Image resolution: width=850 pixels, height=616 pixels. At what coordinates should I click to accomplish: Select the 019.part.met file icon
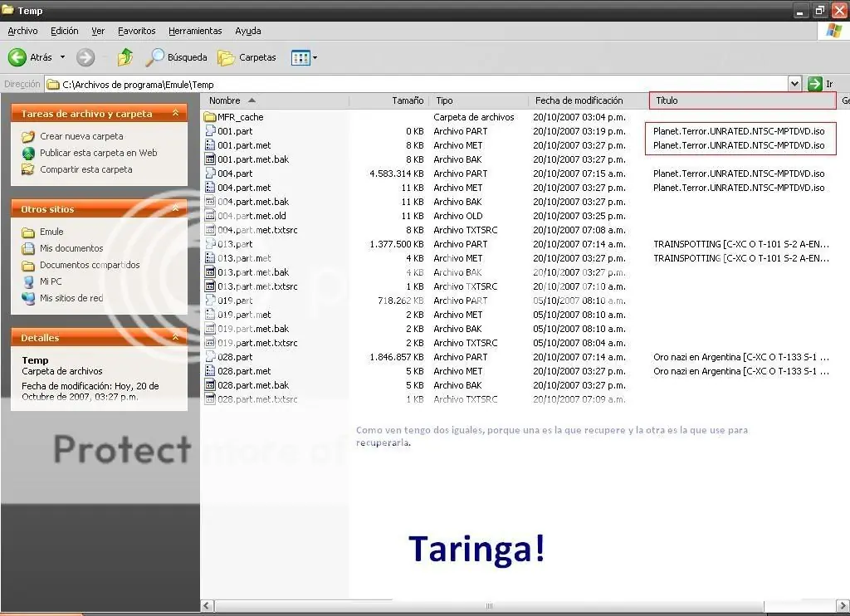click(x=210, y=314)
